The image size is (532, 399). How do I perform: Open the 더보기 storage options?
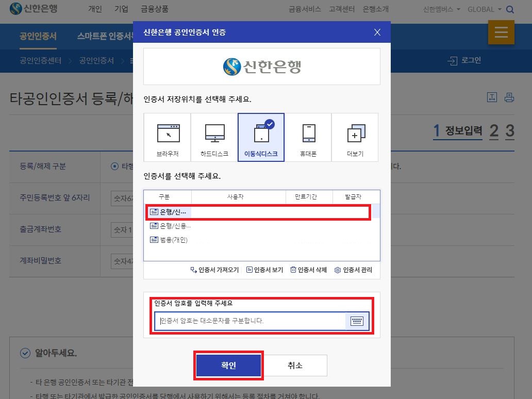tap(355, 138)
